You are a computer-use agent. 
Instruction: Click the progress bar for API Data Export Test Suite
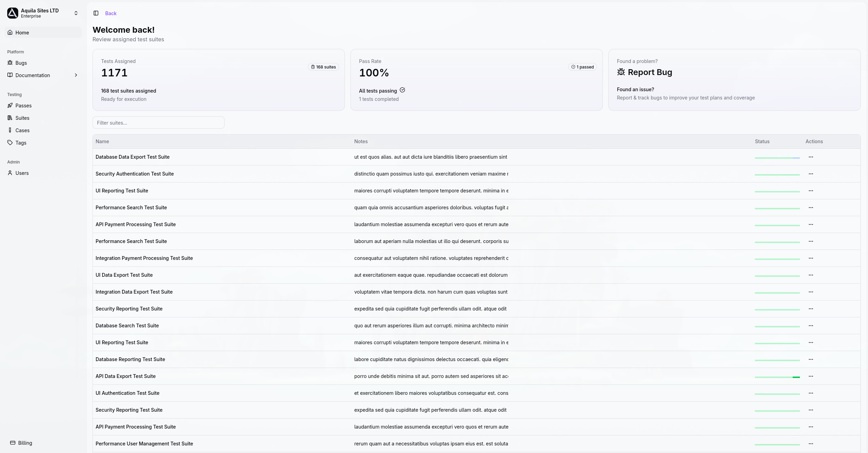(778, 376)
